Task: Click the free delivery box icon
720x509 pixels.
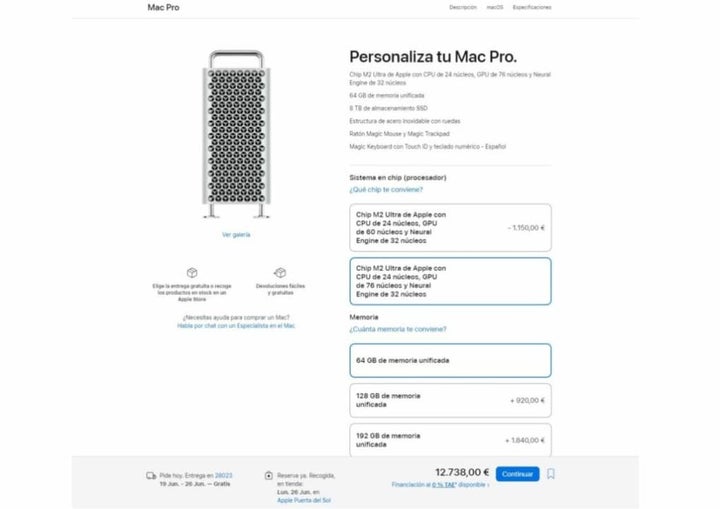Action: pyautogui.click(x=192, y=272)
